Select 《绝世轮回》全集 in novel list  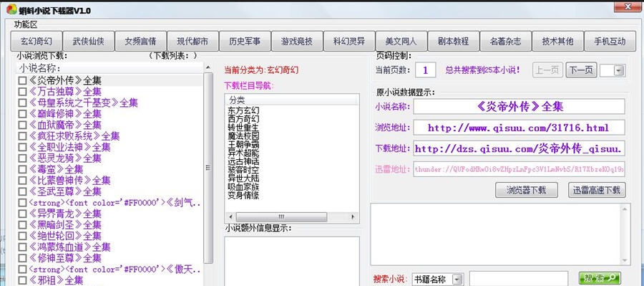64,237
